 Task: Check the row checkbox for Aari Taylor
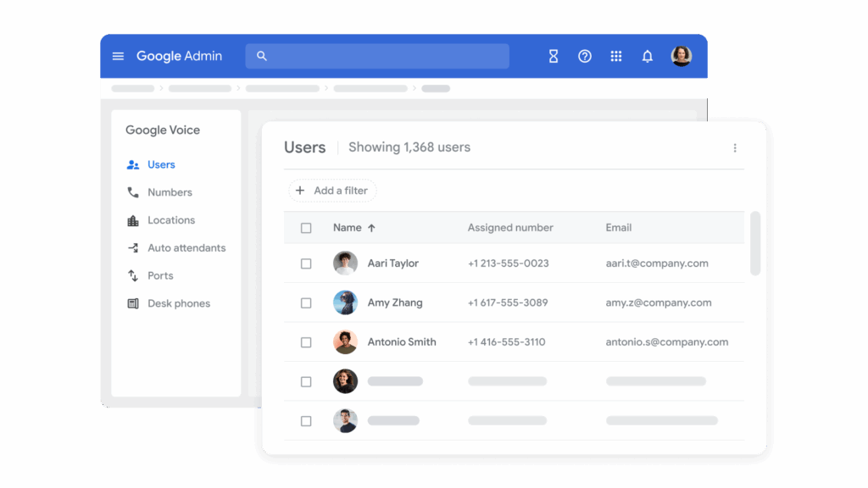pos(306,263)
